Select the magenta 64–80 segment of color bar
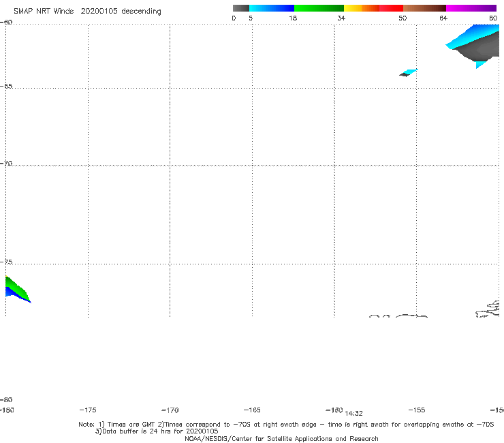Viewport: 504px width, 443px height. [x=471, y=8]
